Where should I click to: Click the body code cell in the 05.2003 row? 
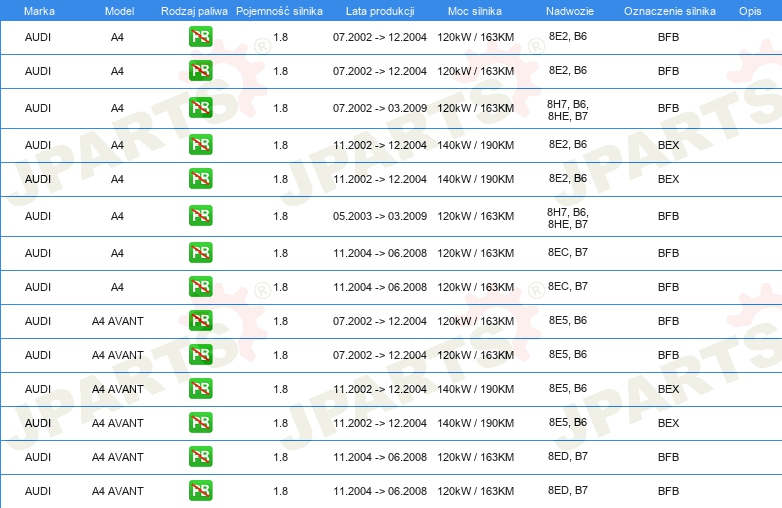pos(567,217)
